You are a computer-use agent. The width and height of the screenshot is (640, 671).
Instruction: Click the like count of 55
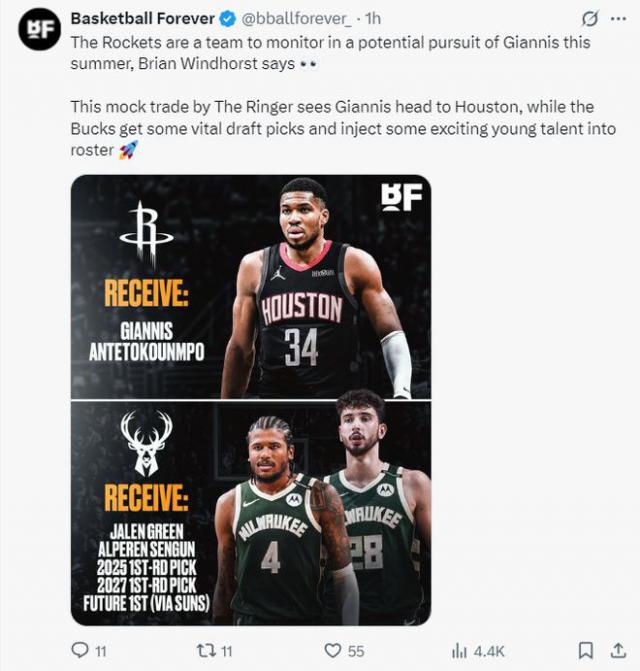tap(356, 651)
